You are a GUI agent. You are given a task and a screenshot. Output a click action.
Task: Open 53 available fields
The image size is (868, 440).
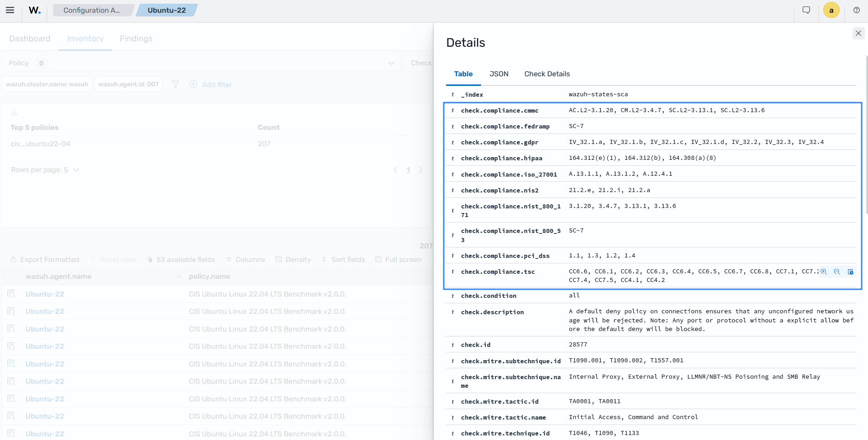coord(181,260)
